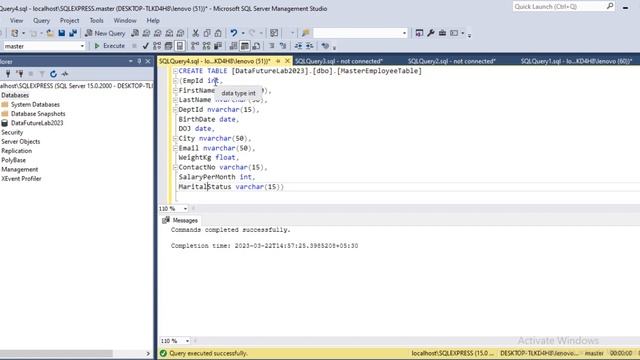Viewport: 640px width, 360px height.
Task: Open Object Explorer window position dropdown arrow
Action: pyautogui.click(x=131, y=61)
